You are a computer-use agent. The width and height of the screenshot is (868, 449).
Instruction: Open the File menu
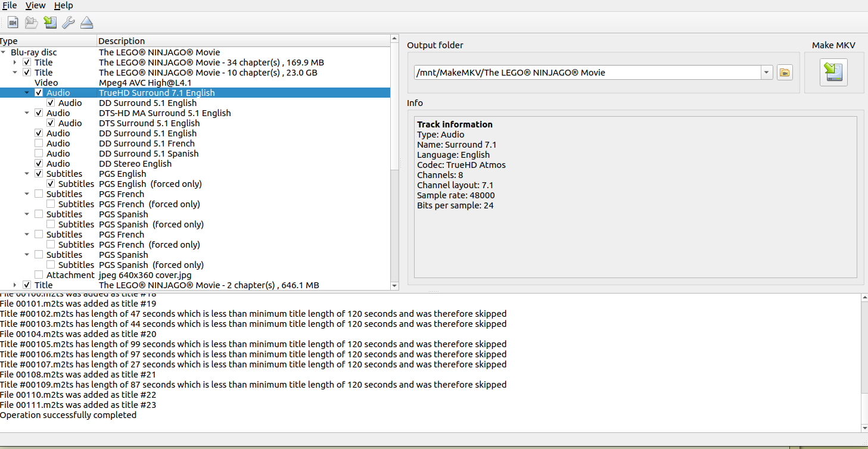pyautogui.click(x=10, y=5)
